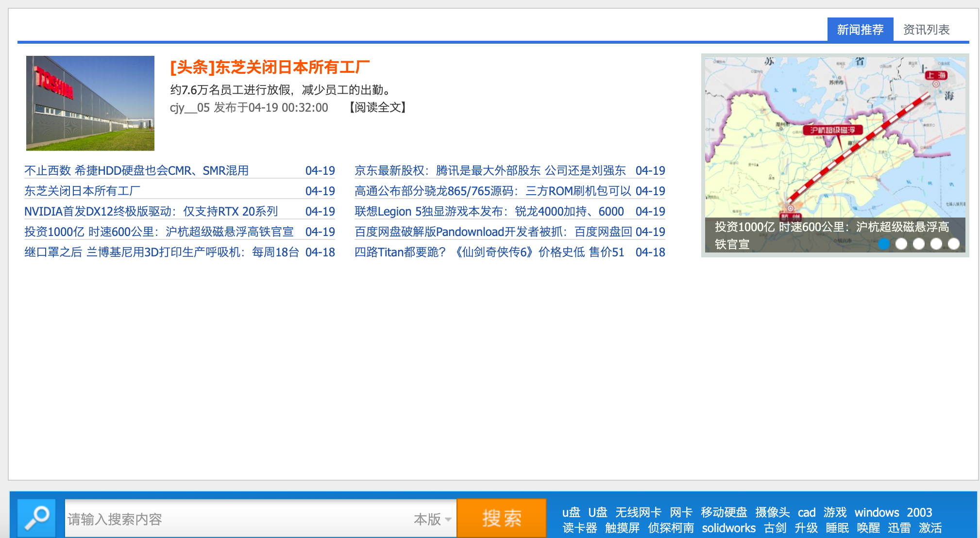Viewport: 980px width, 538px height.
Task: Click author info cjy__05 发布于04-19
Action: pyautogui.click(x=249, y=107)
